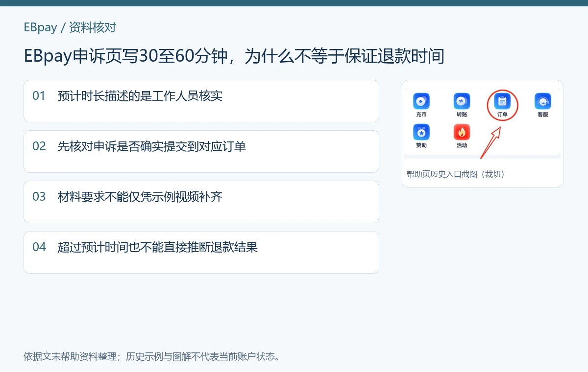Tap the 赞助 sponsor icon
Viewport: 588px width, 372px height.
421,132
